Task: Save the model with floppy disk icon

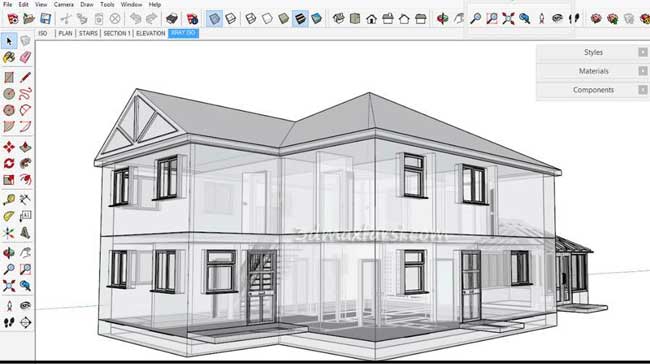Action: [x=46, y=19]
